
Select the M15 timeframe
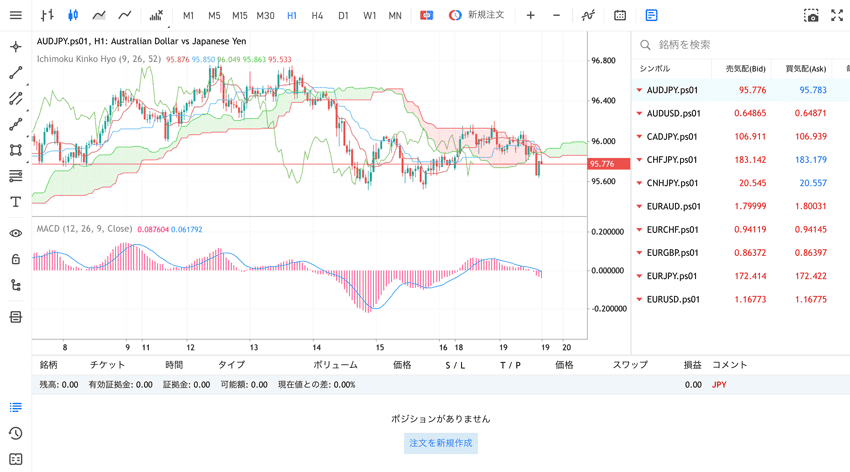coord(240,16)
